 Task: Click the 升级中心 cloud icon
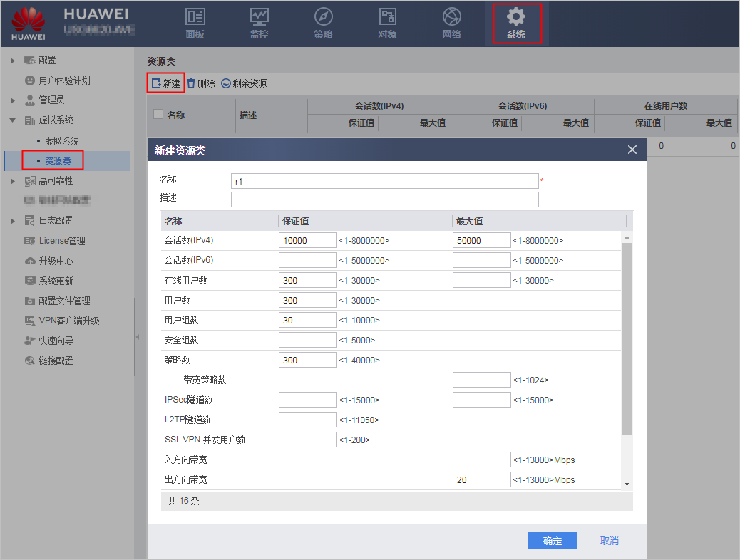pos(30,261)
